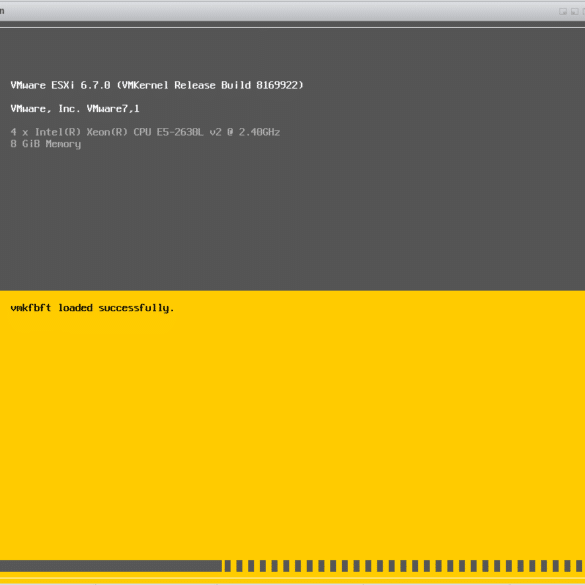Click the '8 GiB Memory' text

coord(46,144)
